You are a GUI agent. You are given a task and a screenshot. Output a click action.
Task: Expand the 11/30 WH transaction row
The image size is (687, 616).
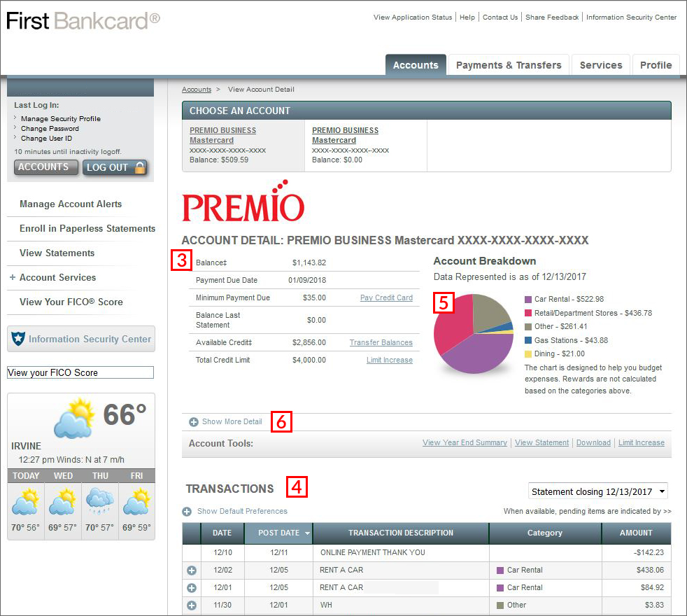(192, 605)
